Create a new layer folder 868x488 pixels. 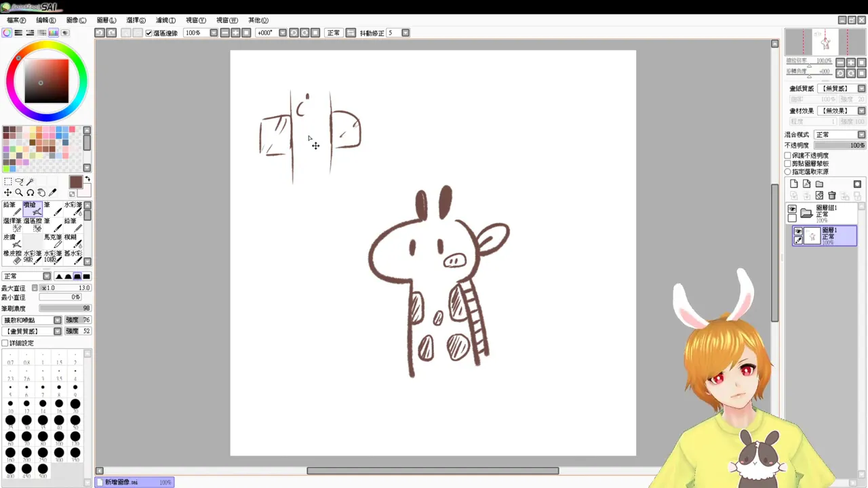pos(819,184)
